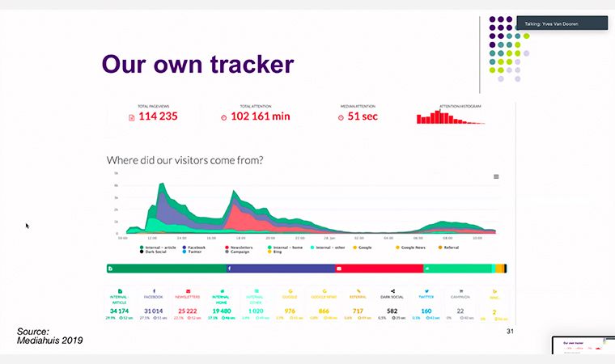Viewport: 615px width, 364px height.
Task: Click the Internal-Home house icon in cards
Action: click(222, 291)
